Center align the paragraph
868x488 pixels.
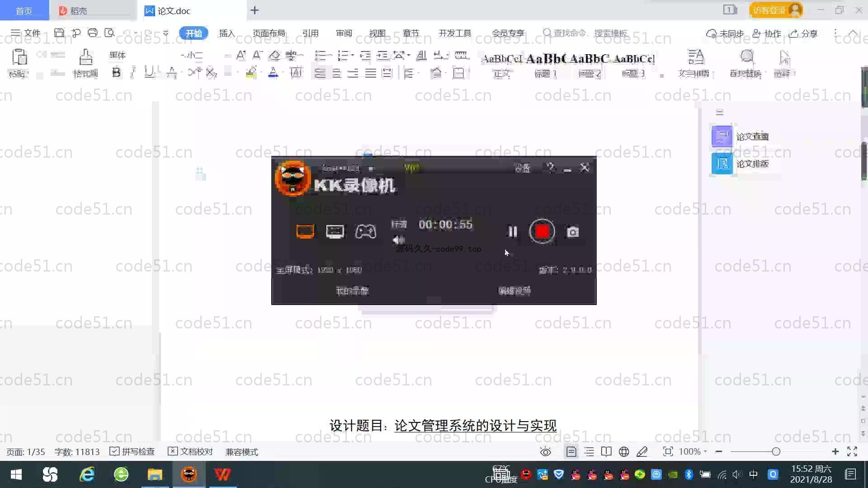(337, 73)
